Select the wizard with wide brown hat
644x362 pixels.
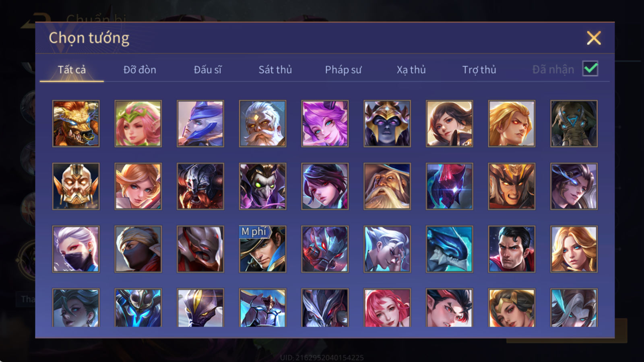pyautogui.click(x=387, y=186)
